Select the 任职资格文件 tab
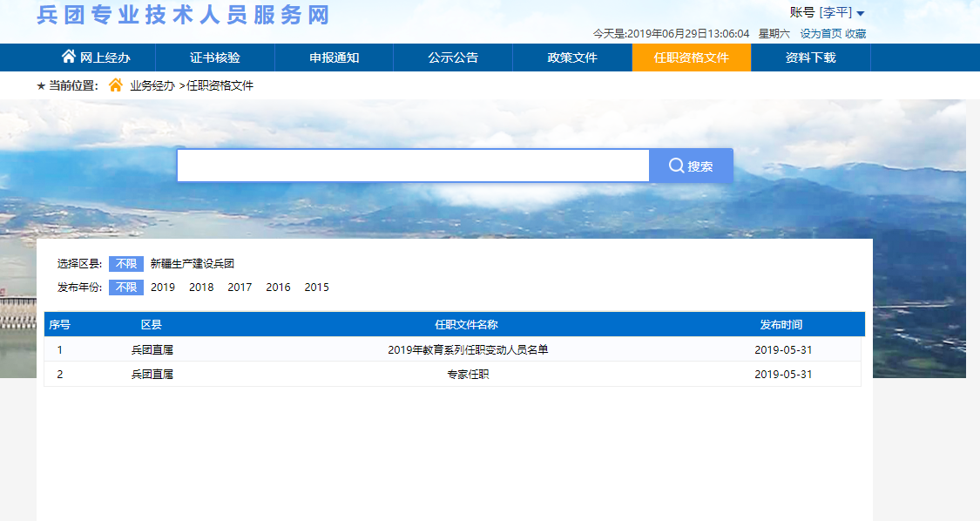This screenshot has height=521, width=980. (x=691, y=58)
